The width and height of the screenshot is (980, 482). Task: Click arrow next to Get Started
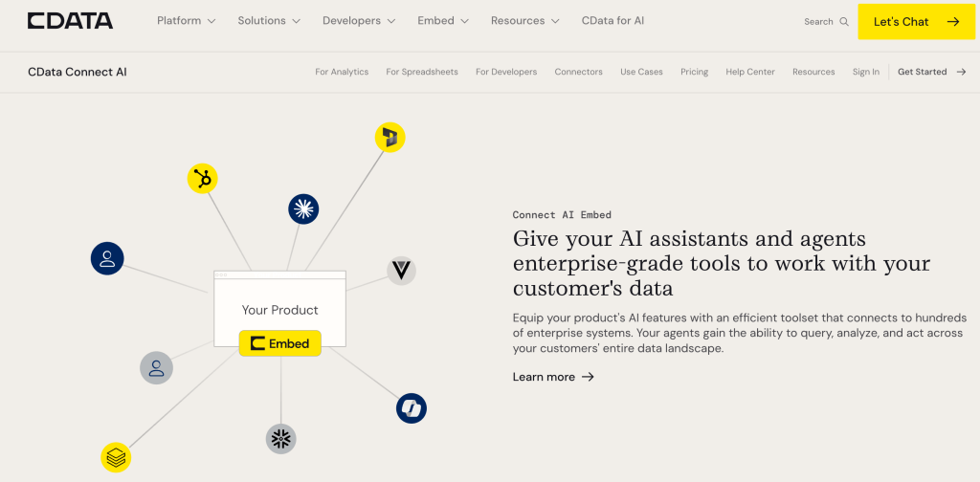(x=961, y=72)
